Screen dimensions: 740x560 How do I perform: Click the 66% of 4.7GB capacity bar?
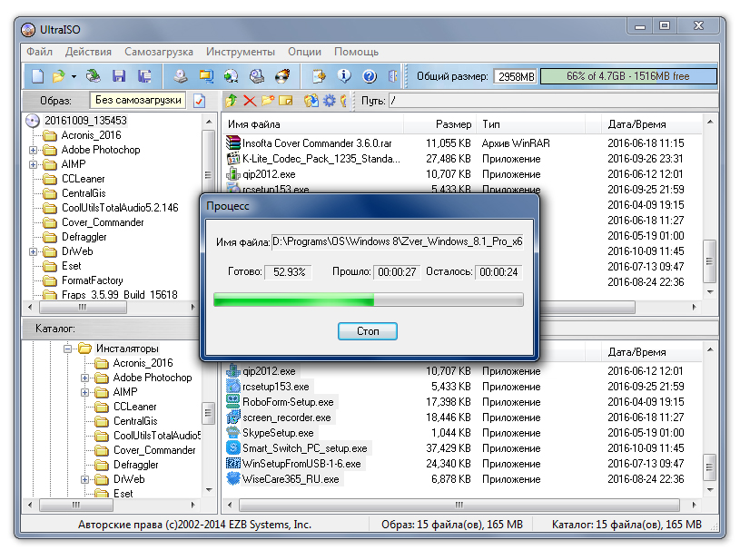point(628,76)
